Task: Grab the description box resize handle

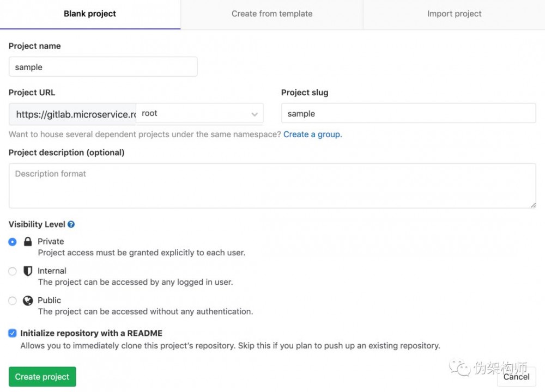Action: coord(533,205)
